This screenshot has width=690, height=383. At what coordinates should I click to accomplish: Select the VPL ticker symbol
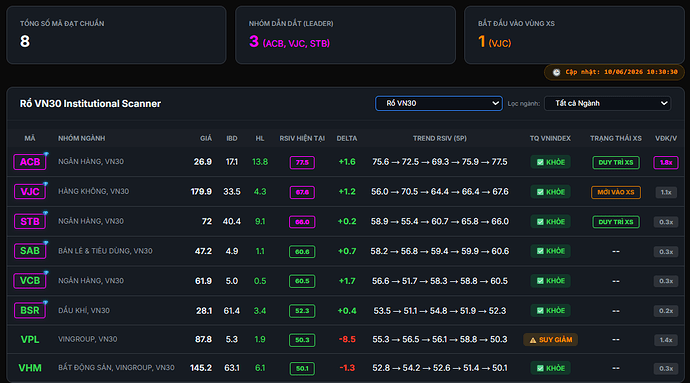30,339
